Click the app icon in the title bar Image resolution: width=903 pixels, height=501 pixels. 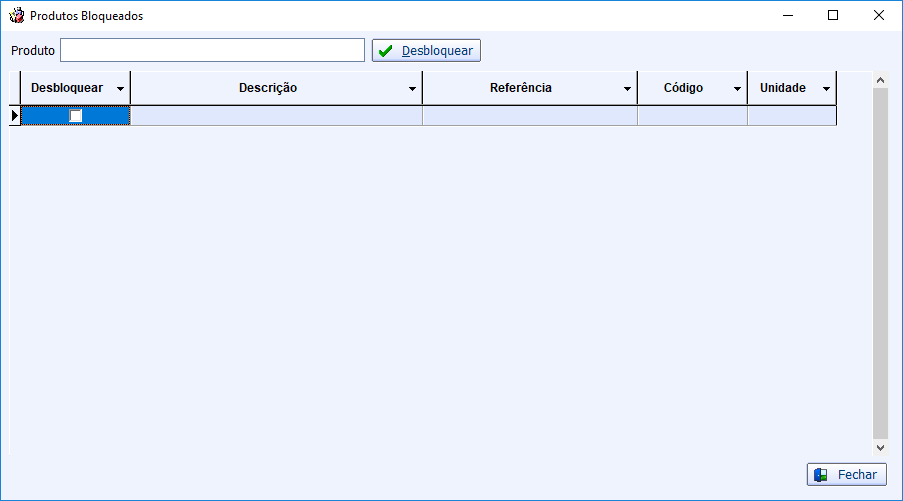pos(16,16)
